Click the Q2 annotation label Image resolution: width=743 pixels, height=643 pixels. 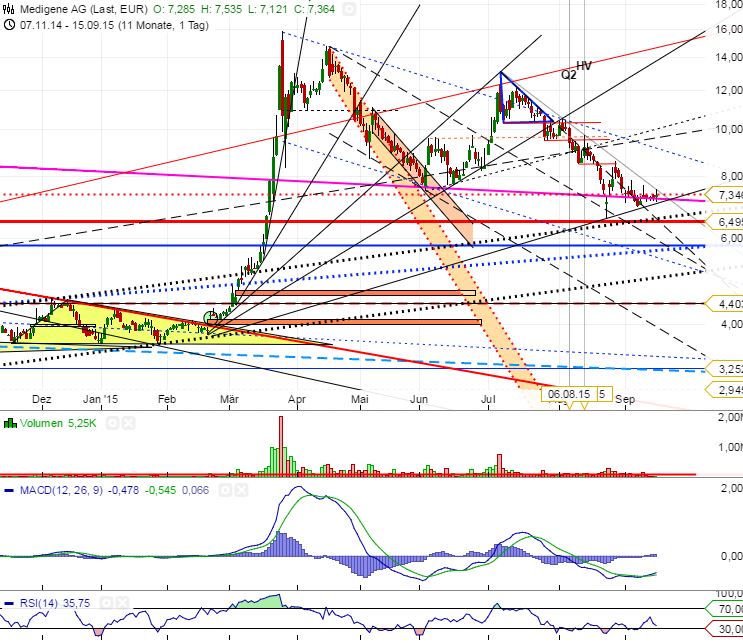pos(569,75)
